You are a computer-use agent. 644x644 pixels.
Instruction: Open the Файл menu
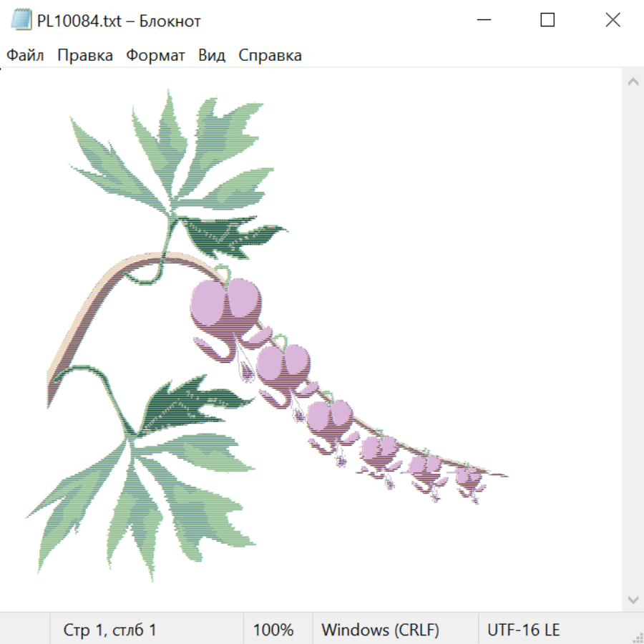coord(25,55)
